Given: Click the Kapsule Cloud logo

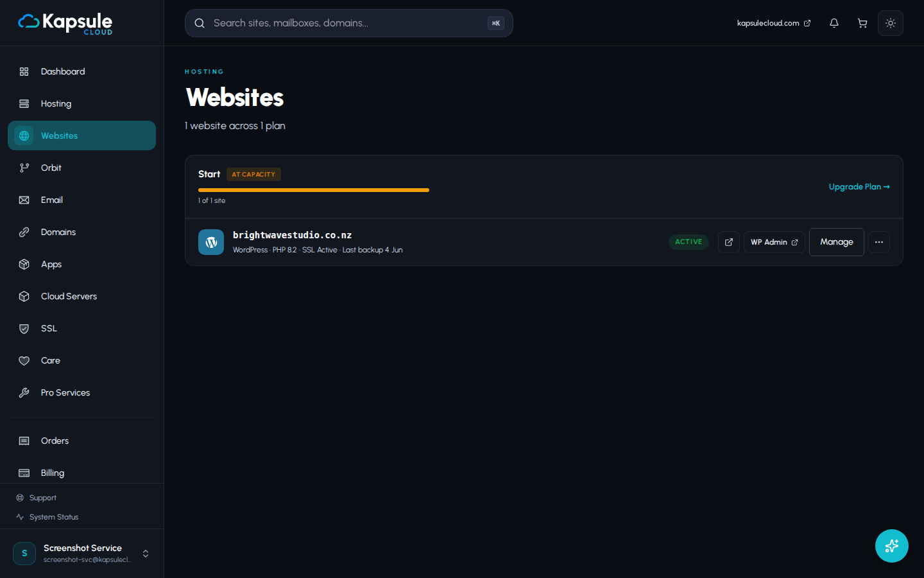Looking at the screenshot, I should (65, 23).
